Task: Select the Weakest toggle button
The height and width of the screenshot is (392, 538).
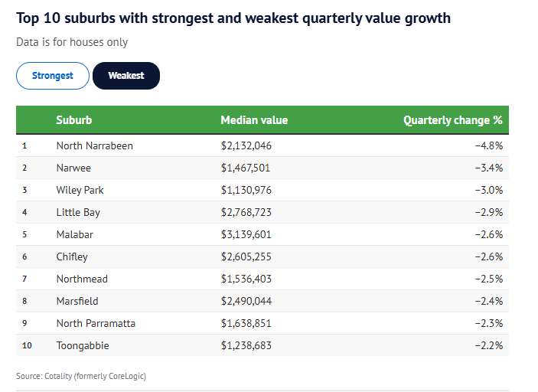Action: click(x=126, y=76)
